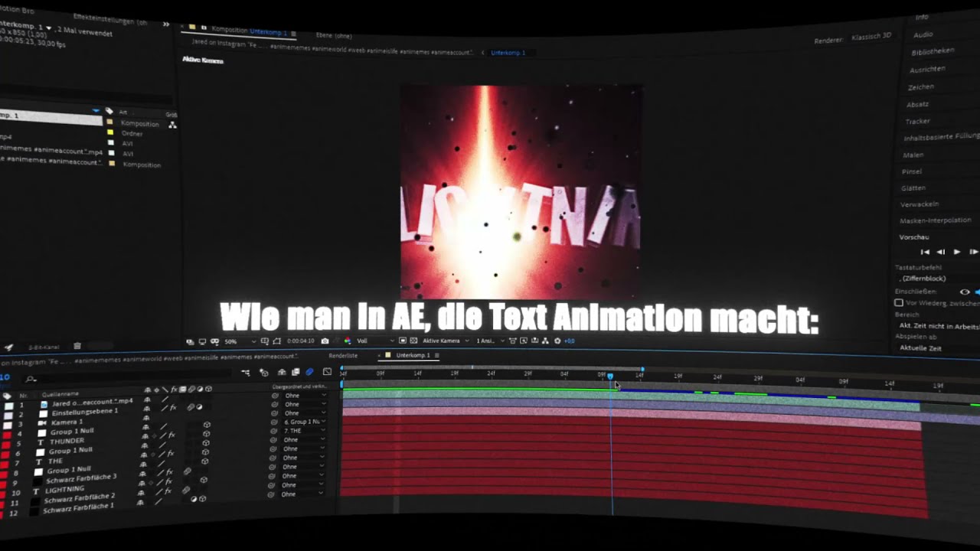Select the Einstellungsebene 1 layer

84,412
